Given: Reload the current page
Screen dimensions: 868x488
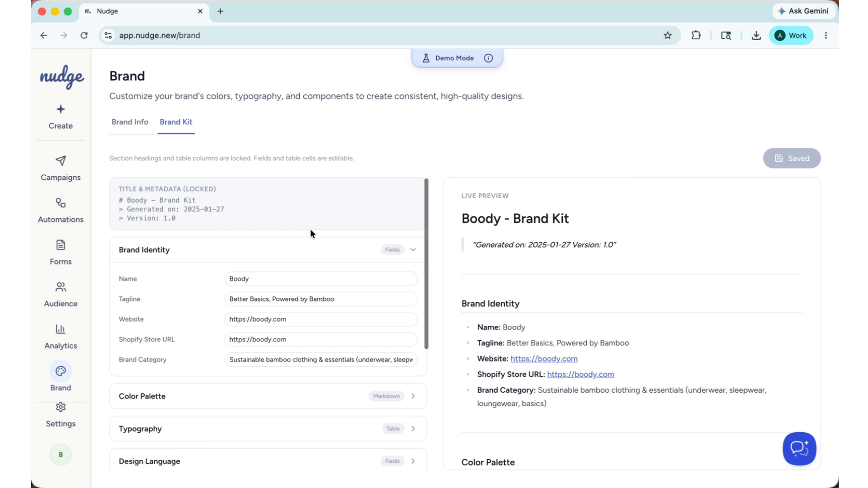Looking at the screenshot, I should point(84,35).
